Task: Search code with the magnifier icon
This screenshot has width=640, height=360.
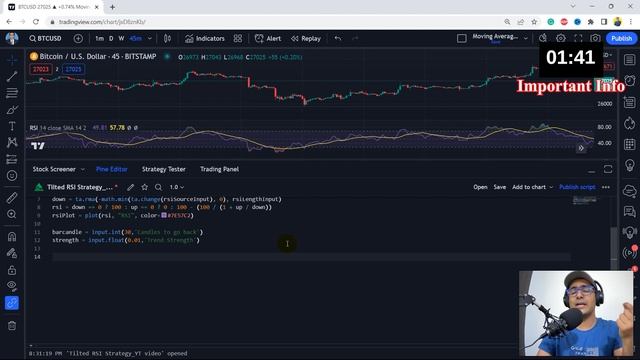Action: 158,187
